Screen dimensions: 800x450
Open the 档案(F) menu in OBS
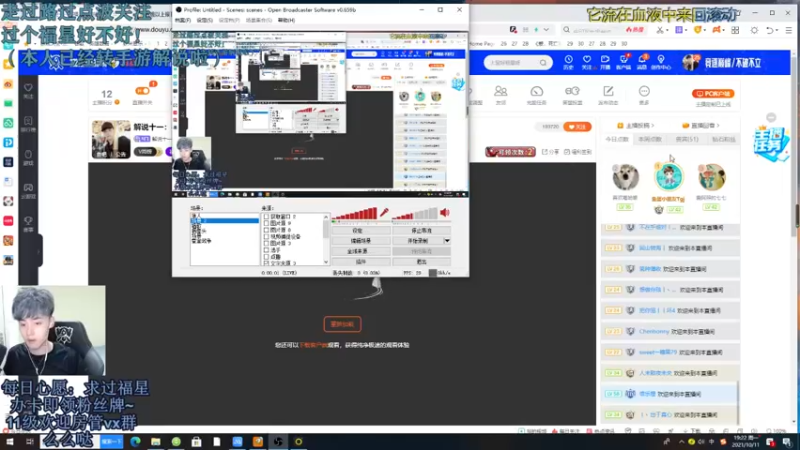pos(182,20)
